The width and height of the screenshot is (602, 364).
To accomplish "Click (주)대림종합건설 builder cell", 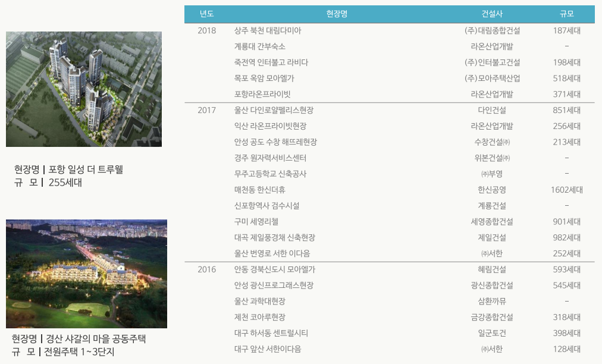I will tap(492, 31).
